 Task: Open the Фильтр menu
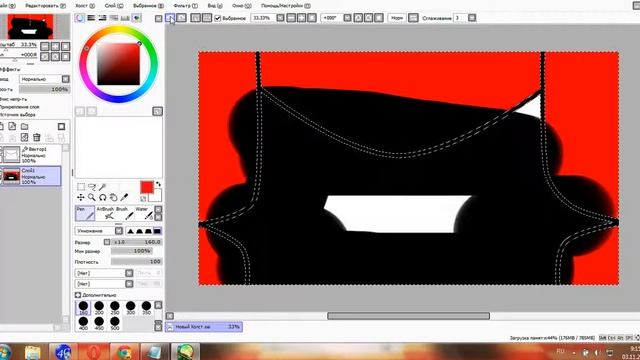coord(185,6)
